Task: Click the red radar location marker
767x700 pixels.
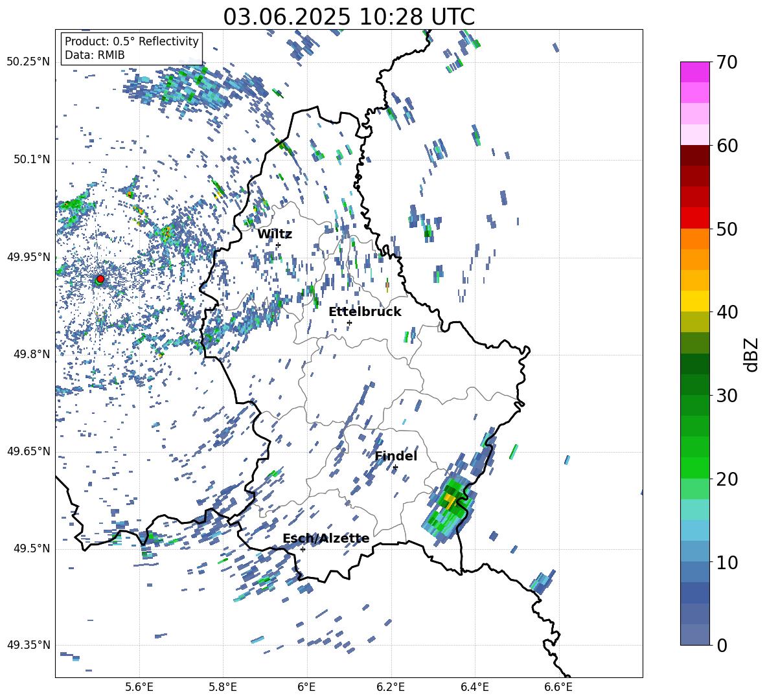Action: [100, 279]
